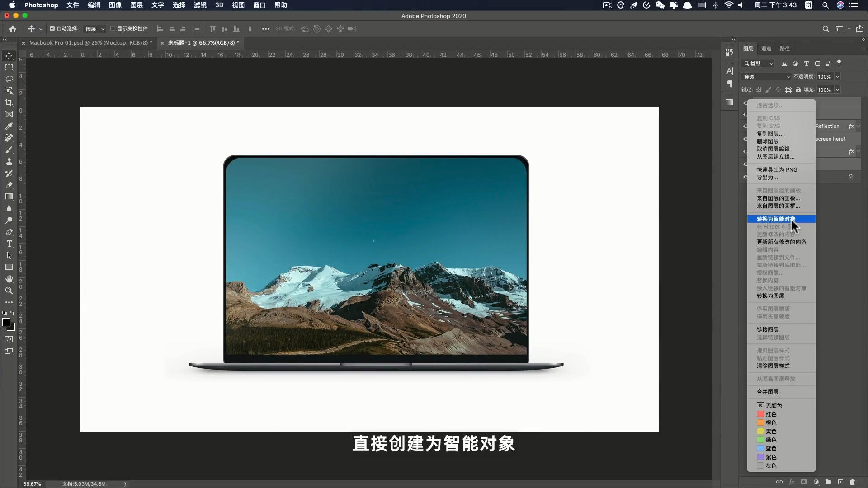Enable 显示变换控件 in the options bar

coord(113,28)
